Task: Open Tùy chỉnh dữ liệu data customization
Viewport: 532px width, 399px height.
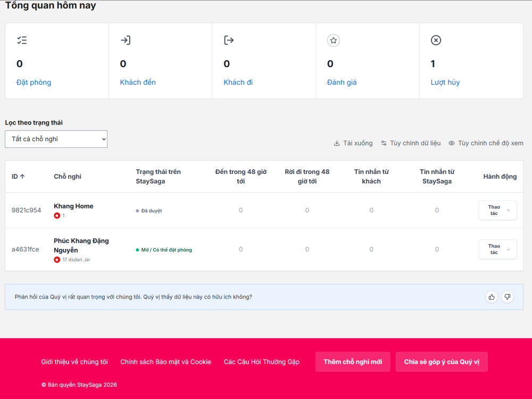Action: 411,143
